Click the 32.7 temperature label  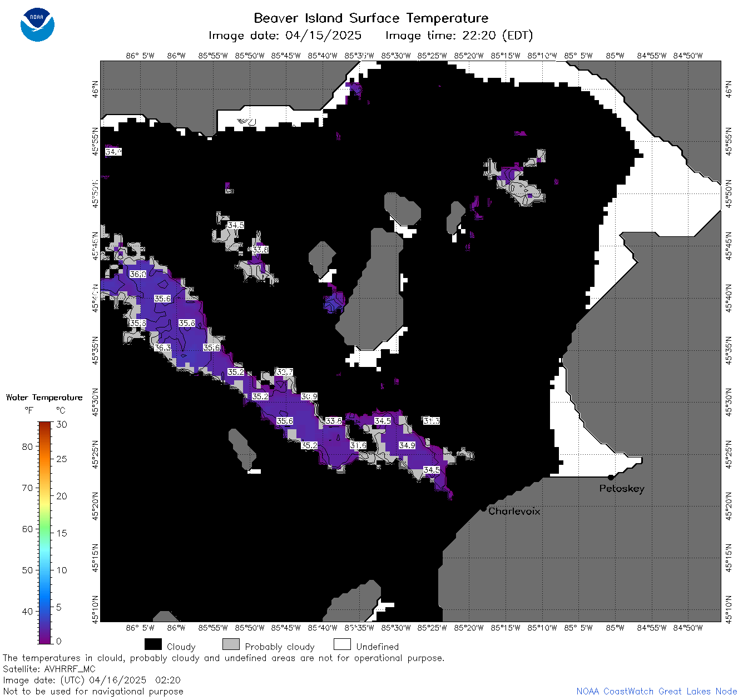(285, 372)
